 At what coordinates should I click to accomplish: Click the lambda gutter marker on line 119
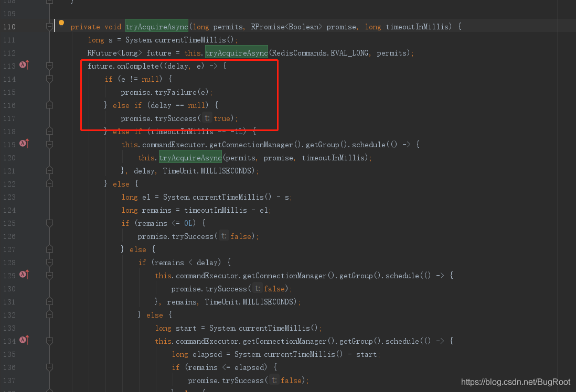[24, 144]
